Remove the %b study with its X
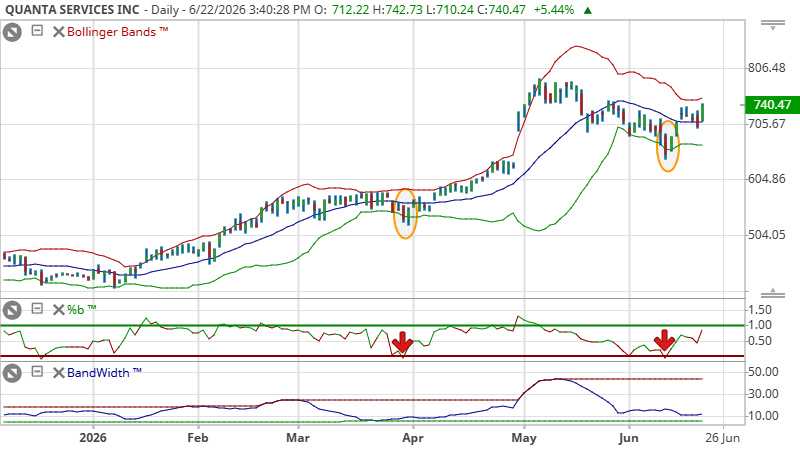800x450 pixels. coord(59,310)
